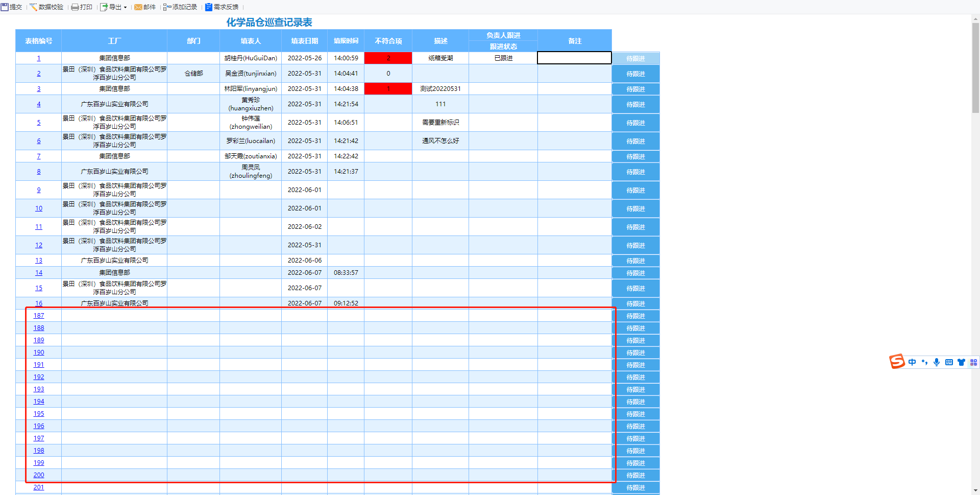Open the Sogou skin shirt icon
980x495 pixels.
961,362
